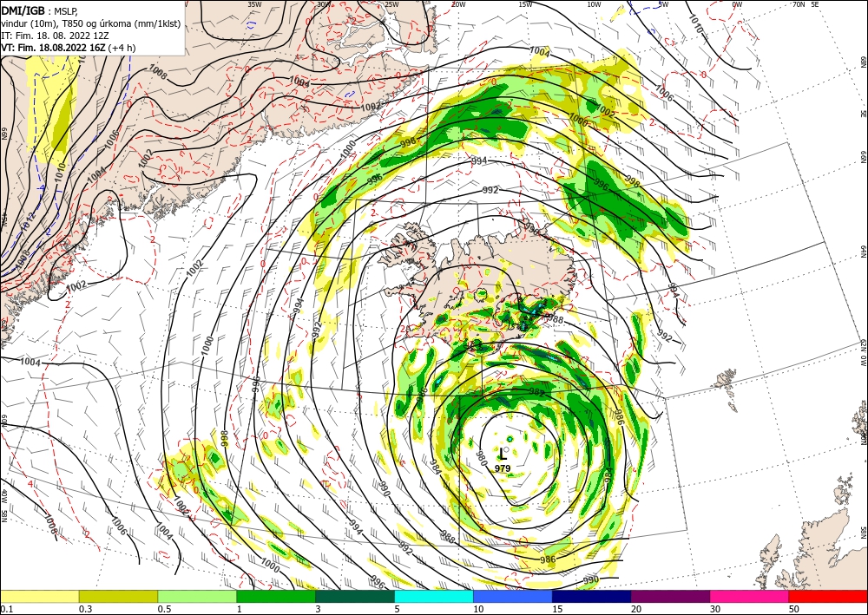The image size is (868, 615).
Task: Click the "979" central pressure value
Action: [503, 468]
